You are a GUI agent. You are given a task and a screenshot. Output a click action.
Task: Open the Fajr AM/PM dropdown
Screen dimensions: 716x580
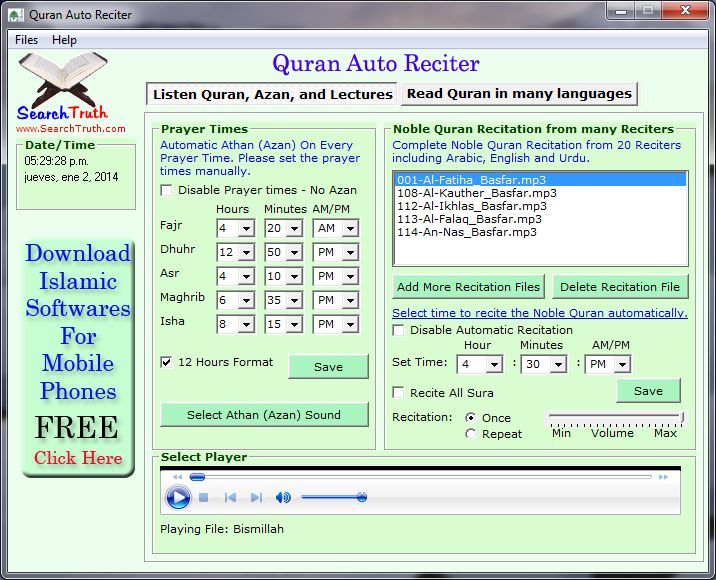coord(350,228)
